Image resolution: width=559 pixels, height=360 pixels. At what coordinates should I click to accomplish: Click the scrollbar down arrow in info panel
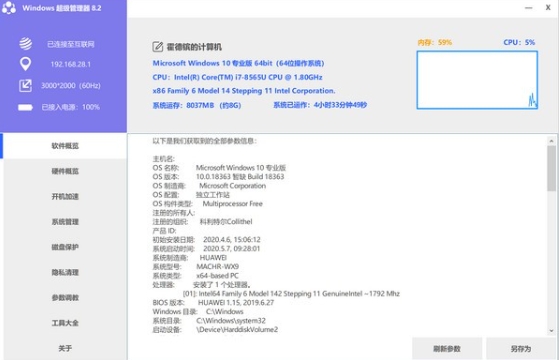point(551,331)
